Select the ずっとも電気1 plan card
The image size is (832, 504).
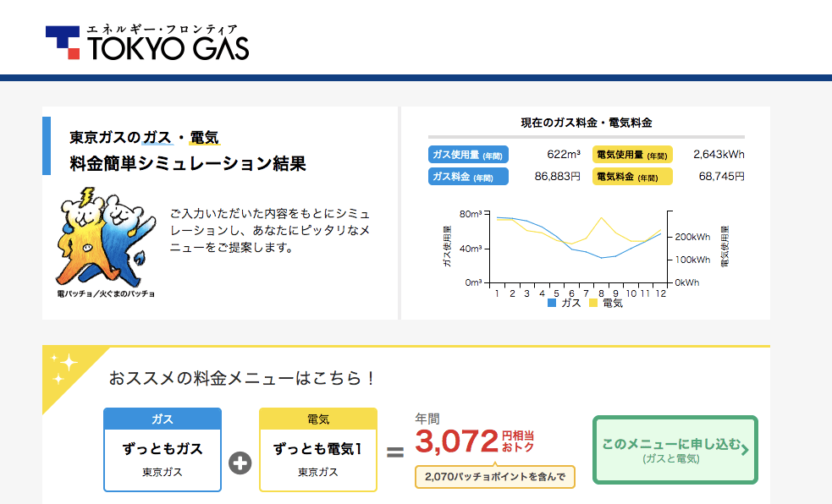click(x=318, y=450)
